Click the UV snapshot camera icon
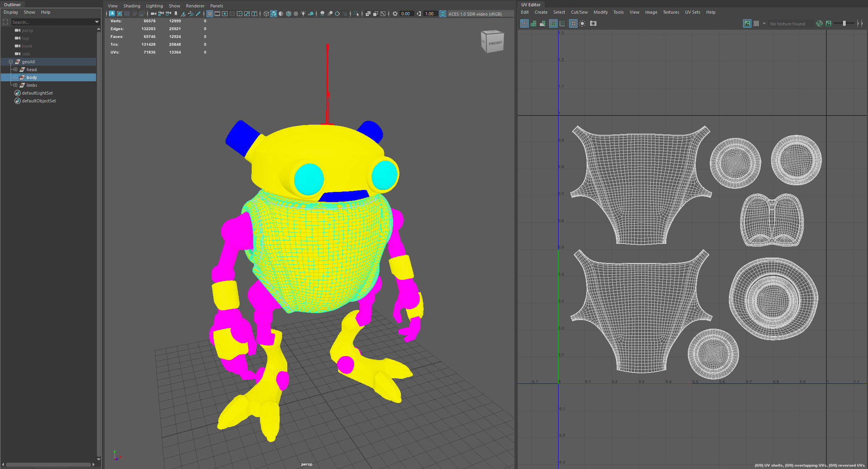Screen dimensions: 868x469 593,23
